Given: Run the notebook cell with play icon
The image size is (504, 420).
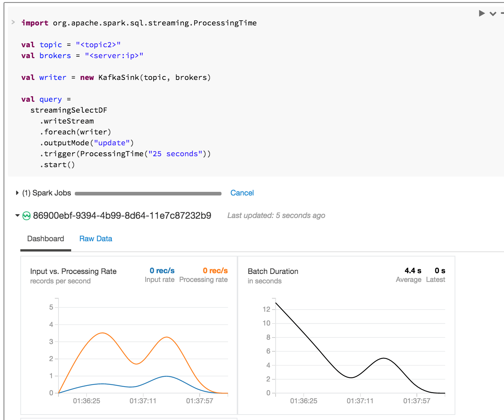Looking at the screenshot, I should 482,13.
